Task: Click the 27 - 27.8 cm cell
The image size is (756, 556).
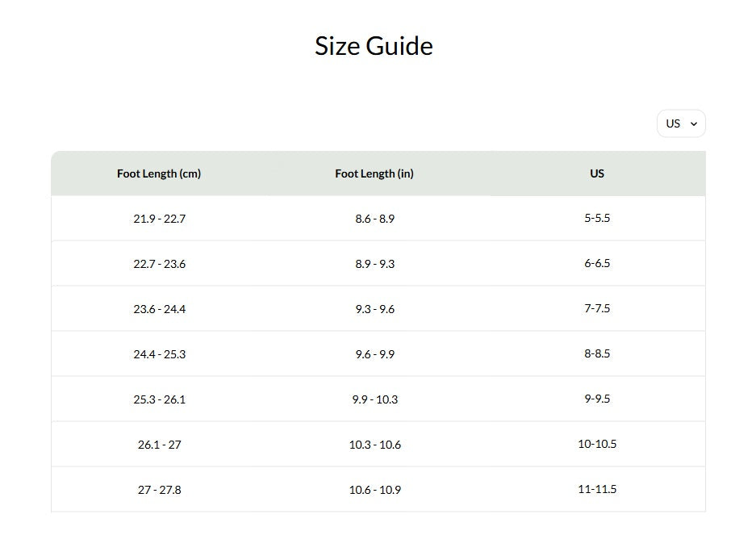Action: 159,489
